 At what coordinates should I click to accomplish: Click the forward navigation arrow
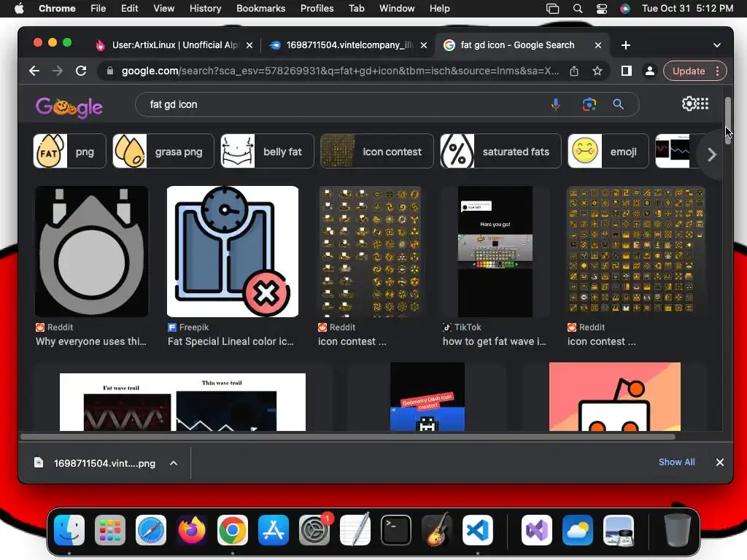pyautogui.click(x=58, y=71)
